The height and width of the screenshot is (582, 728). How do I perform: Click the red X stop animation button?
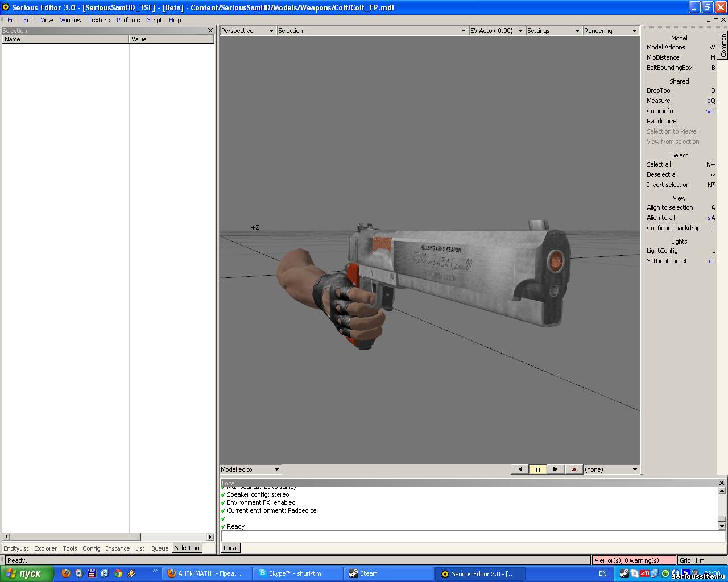(x=574, y=469)
